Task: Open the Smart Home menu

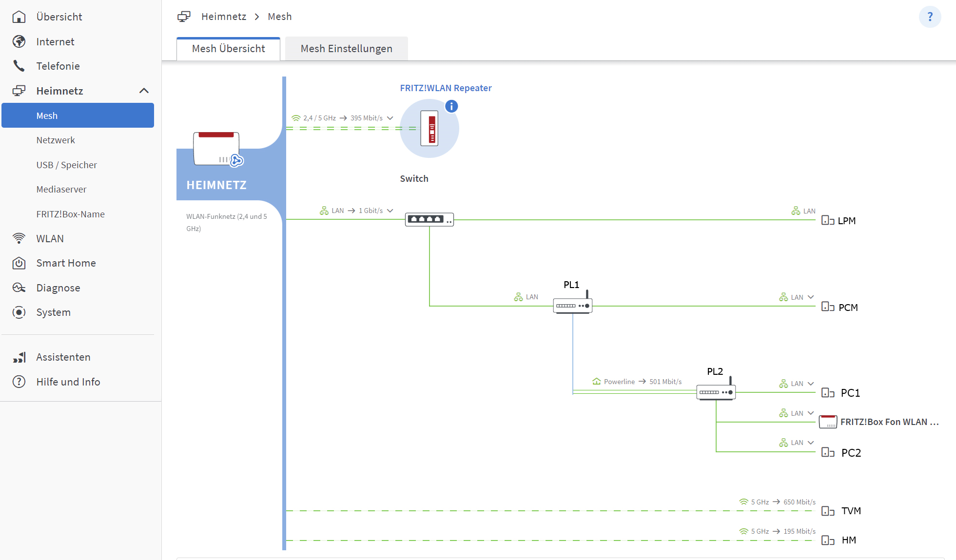Action: click(66, 263)
